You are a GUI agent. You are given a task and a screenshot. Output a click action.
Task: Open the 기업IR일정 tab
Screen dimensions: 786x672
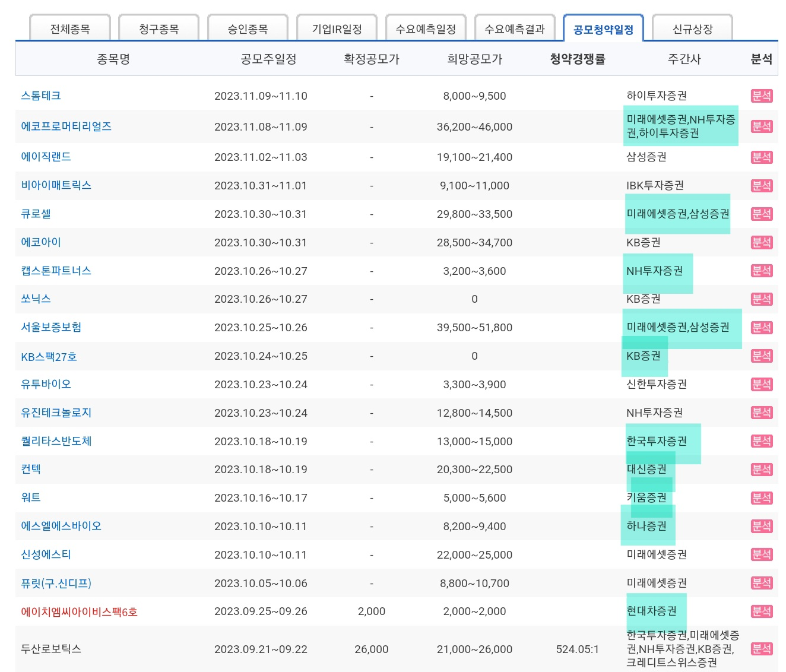(x=337, y=28)
